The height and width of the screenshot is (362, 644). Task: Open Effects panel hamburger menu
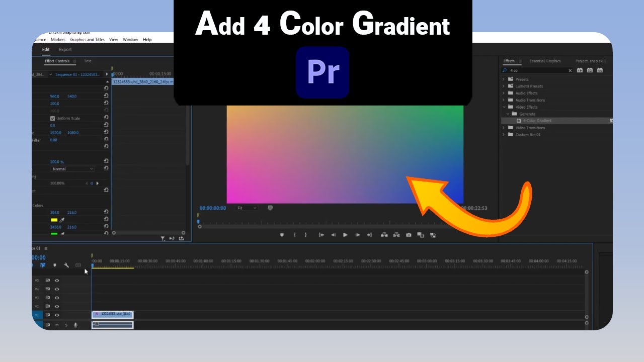coord(520,61)
